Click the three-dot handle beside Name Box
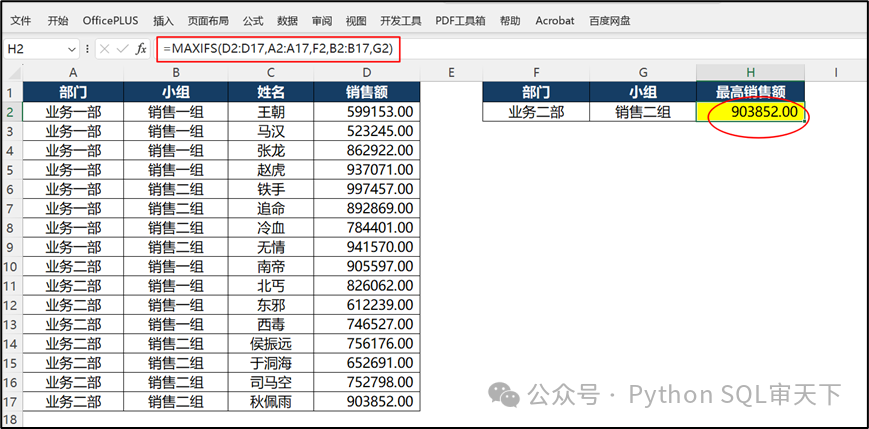The image size is (869, 429). [x=88, y=49]
